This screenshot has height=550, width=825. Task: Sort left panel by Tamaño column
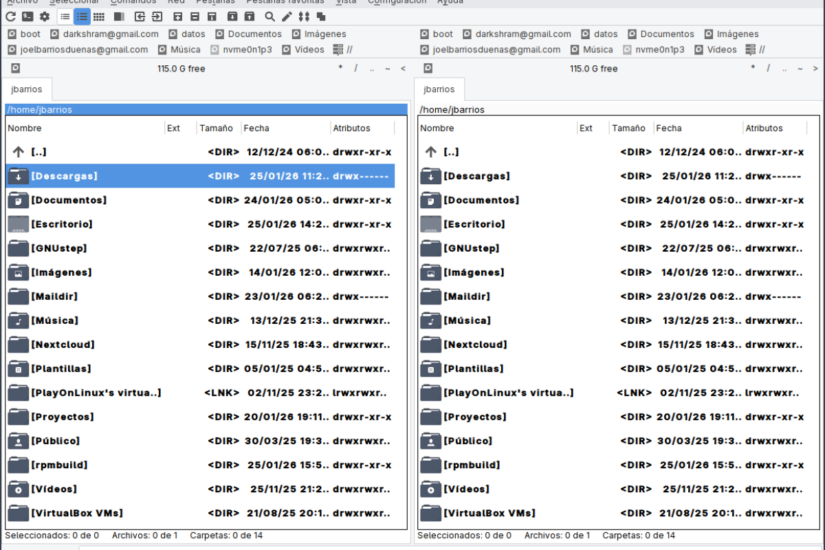pos(218,128)
